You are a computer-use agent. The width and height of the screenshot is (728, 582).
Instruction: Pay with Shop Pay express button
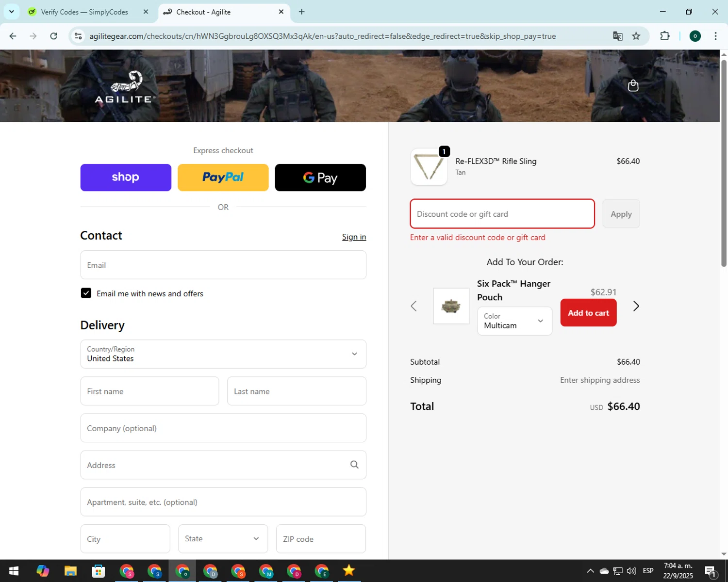(126, 178)
